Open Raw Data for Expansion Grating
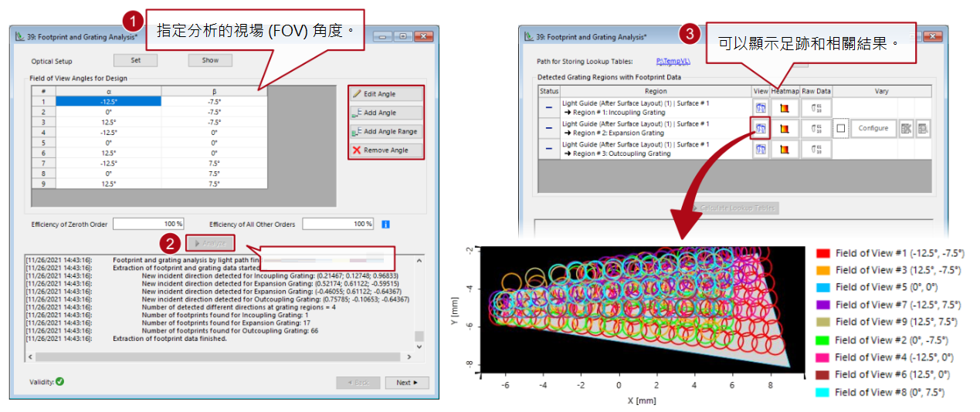 click(816, 128)
